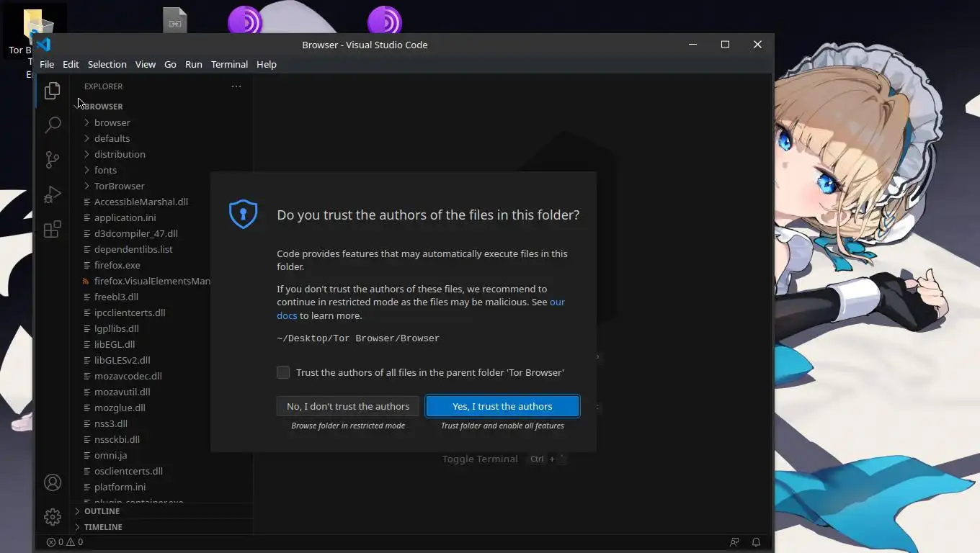Show errors and warnings in status bar
The image size is (980, 553).
(65, 542)
